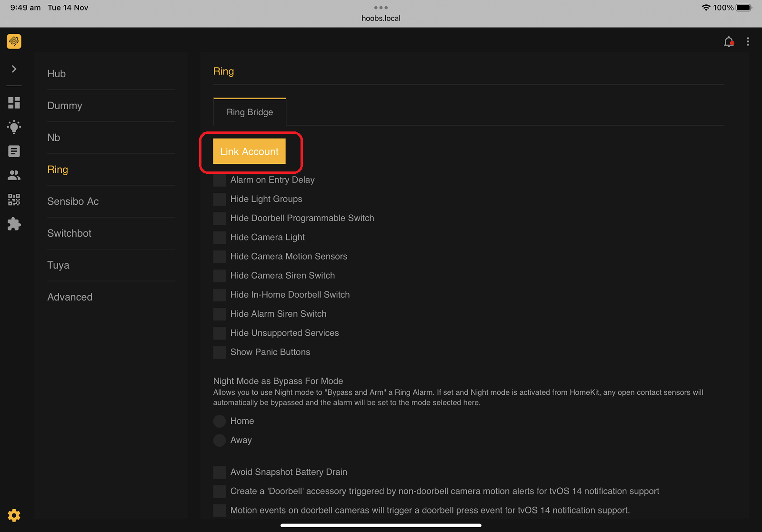Select Home for Night Mode bypass
Image resolution: width=762 pixels, height=532 pixels.
pos(219,421)
